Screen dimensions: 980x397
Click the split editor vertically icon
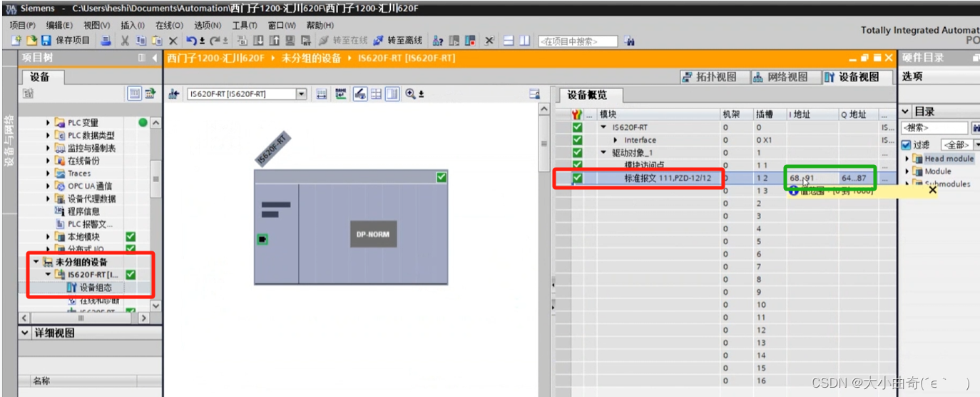524,41
